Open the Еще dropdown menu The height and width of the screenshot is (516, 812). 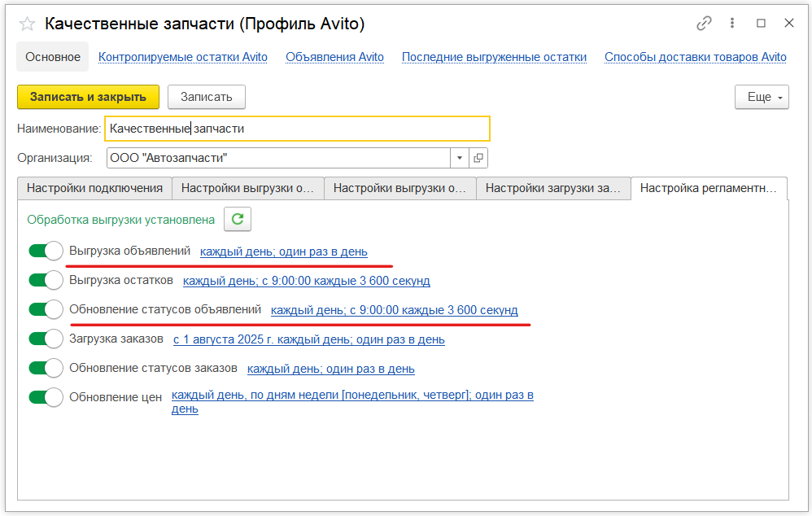click(761, 97)
